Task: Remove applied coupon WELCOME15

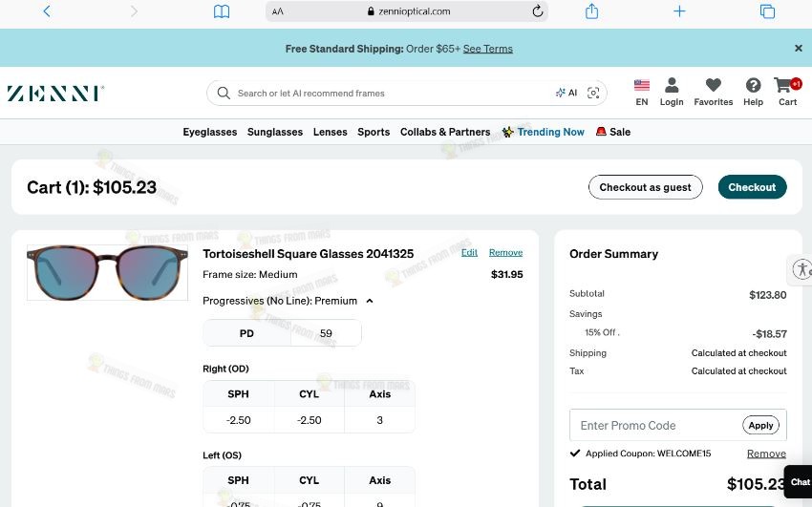Action: pyautogui.click(x=766, y=454)
